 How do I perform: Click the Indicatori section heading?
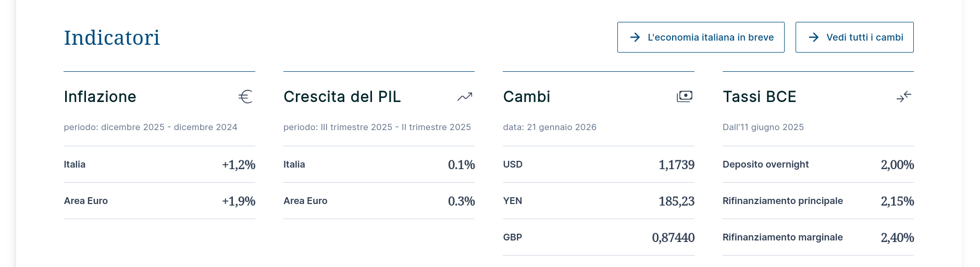click(x=111, y=38)
